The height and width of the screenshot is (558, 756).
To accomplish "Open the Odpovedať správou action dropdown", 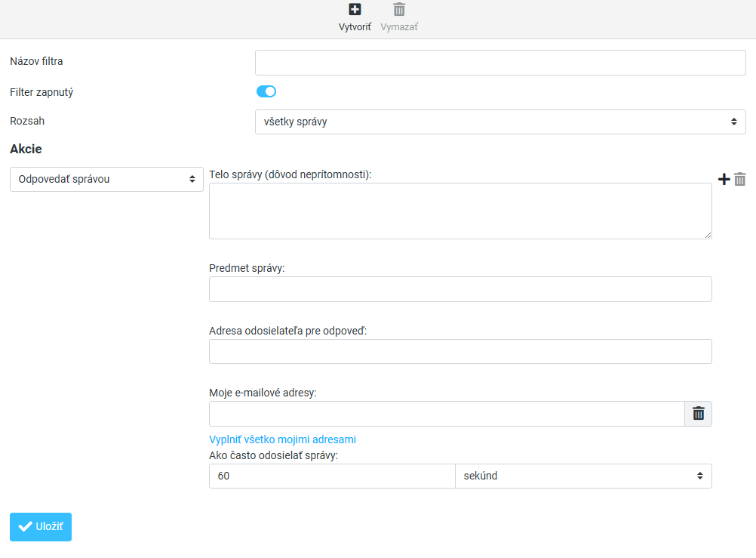I will [106, 179].
